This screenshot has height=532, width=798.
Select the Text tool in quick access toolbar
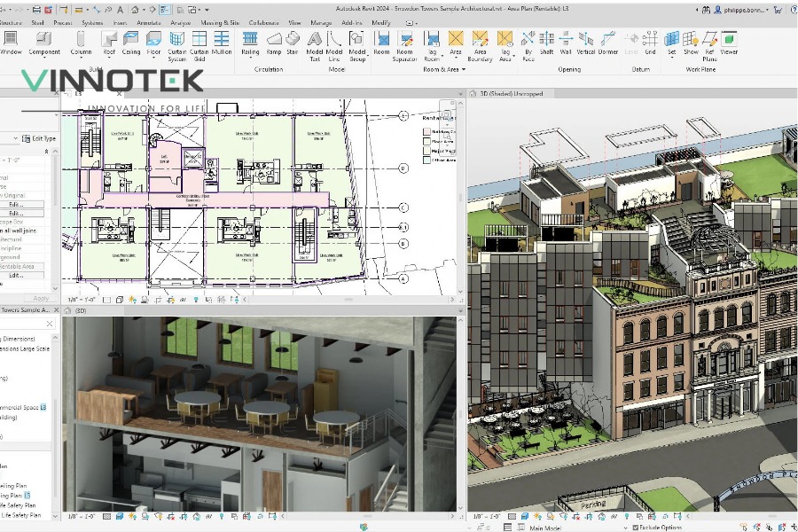(120, 9)
